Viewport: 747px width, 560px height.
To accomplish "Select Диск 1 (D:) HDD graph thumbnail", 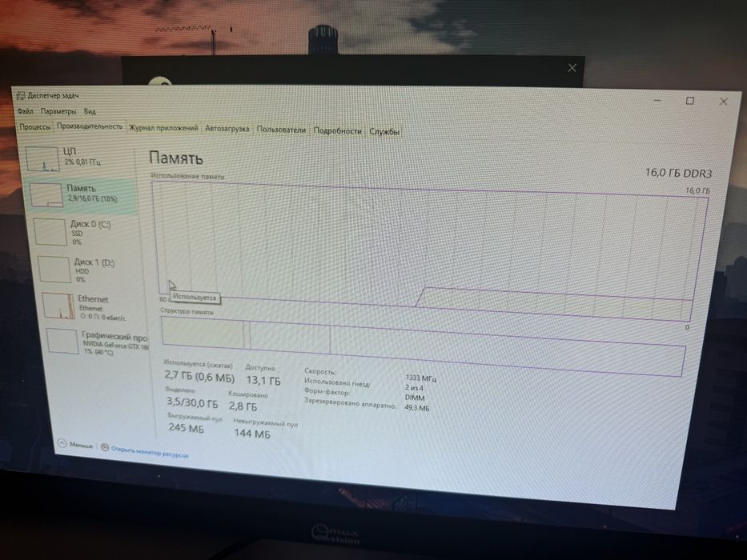I will pos(54,269).
